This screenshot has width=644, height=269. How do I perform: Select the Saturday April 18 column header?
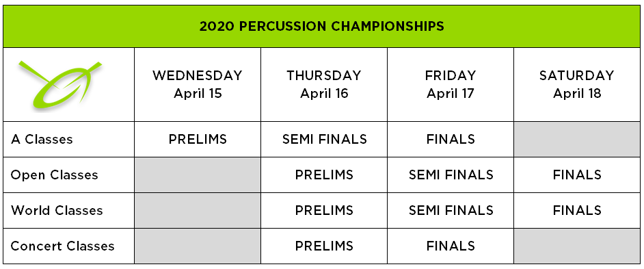pyautogui.click(x=577, y=84)
